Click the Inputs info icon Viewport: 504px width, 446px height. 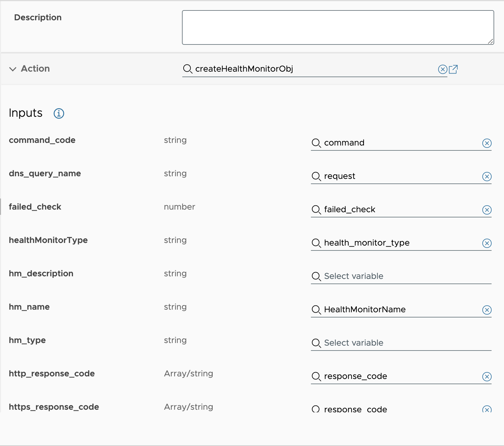coord(59,113)
